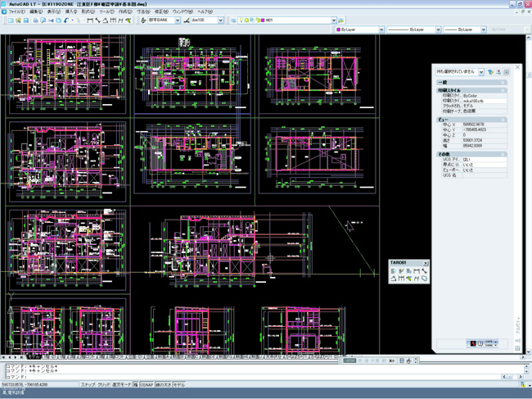The width and height of the screenshot is (532, 399).
Task: Click first tool icon in TAROBI toolbar
Action: tap(394, 271)
